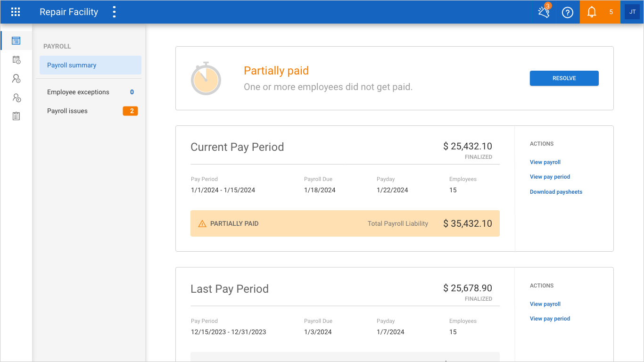Click the PARTIALLY PAID banner label
Image resolution: width=644 pixels, height=362 pixels.
point(234,224)
